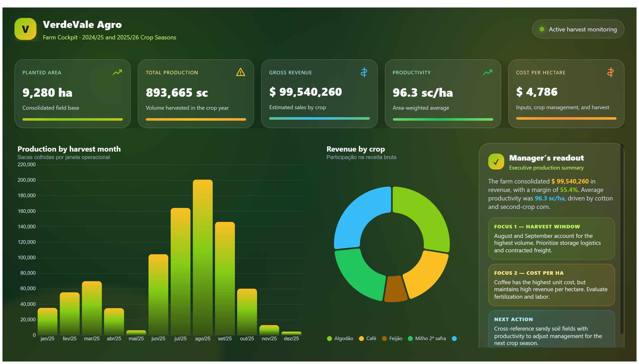Image resolution: width=639 pixels, height=364 pixels.
Task: Click the brown donut segment
Action: pos(395,289)
